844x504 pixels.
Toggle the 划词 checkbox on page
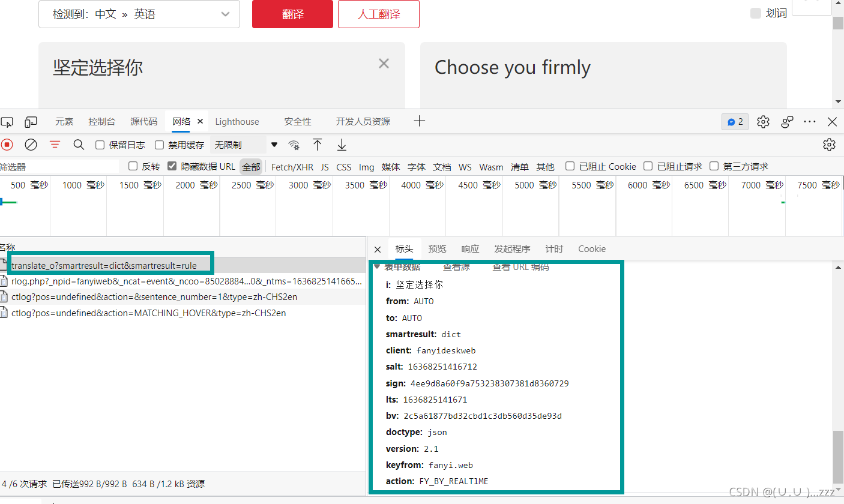pos(756,13)
